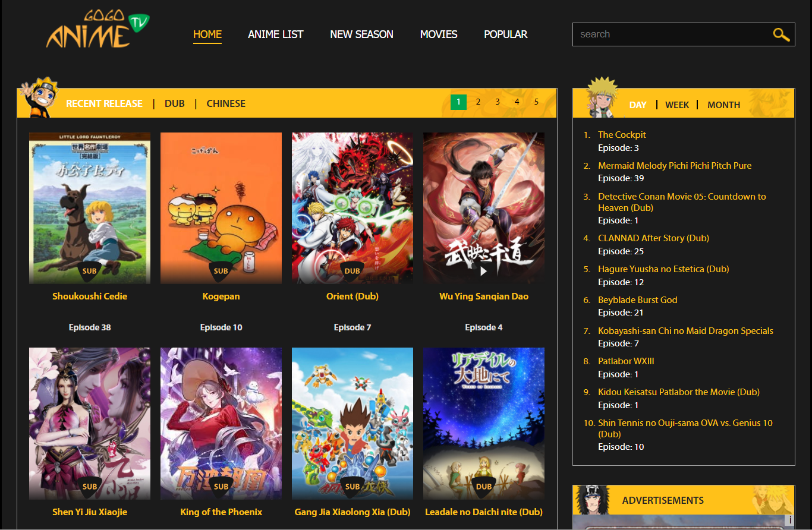Open Kidou Keisatsu Patlabor the Movie (Dub)
Image resolution: width=812 pixels, height=530 pixels.
679,392
